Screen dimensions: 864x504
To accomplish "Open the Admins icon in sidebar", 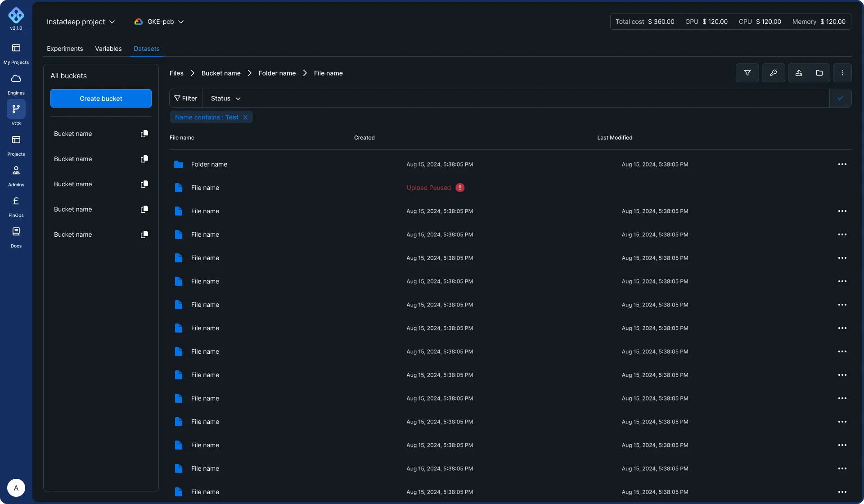I will coord(16,171).
